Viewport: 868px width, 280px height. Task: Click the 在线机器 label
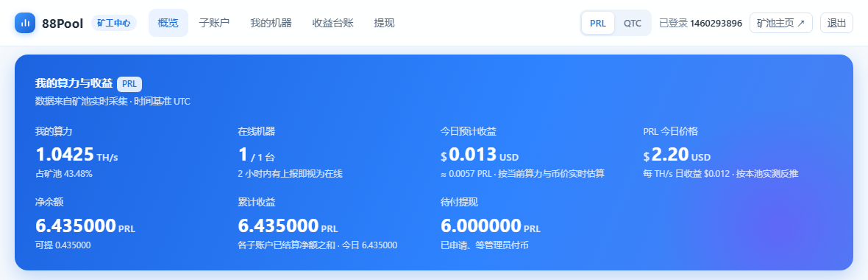tap(256, 131)
